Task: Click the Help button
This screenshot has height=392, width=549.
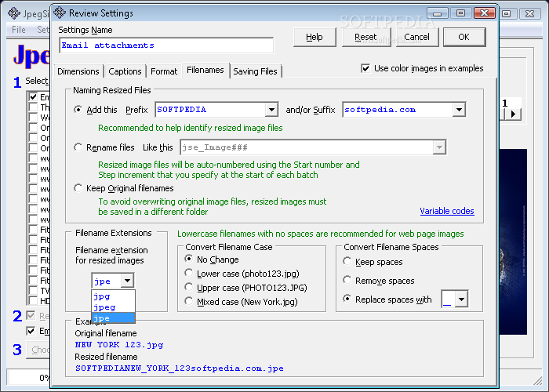Action: click(314, 37)
